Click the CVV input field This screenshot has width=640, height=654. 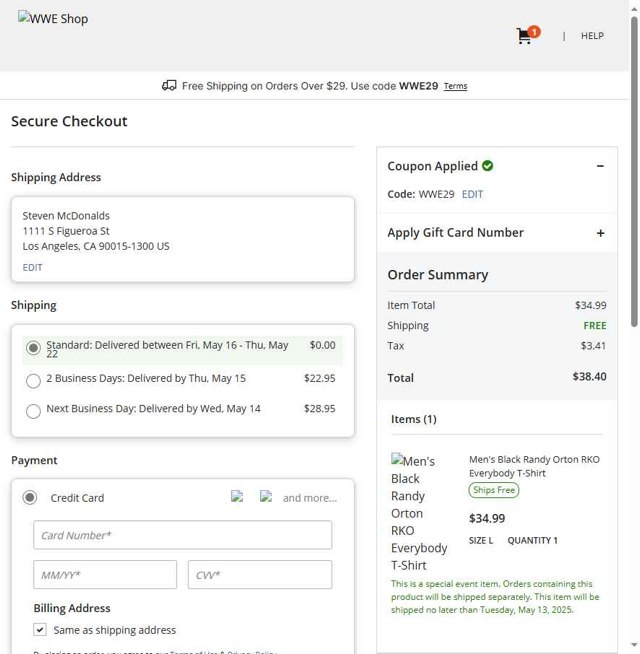coord(259,575)
